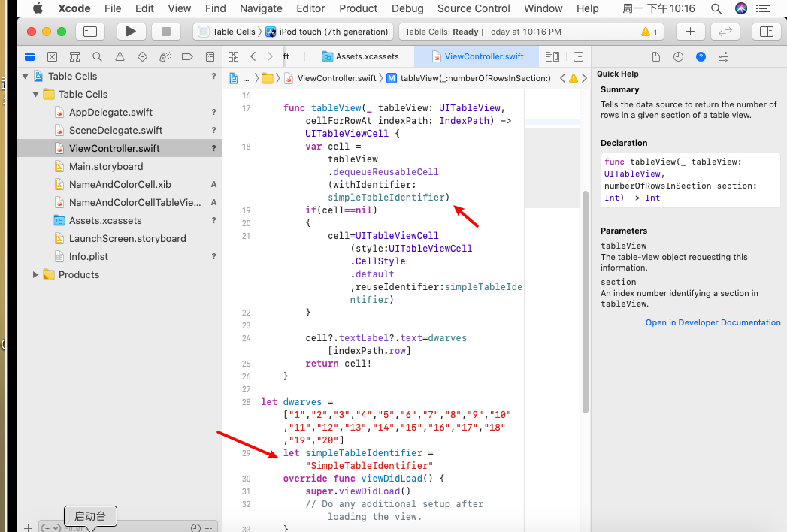787x532 pixels.
Task: Show the Quick Help inspector
Action: coord(701,56)
